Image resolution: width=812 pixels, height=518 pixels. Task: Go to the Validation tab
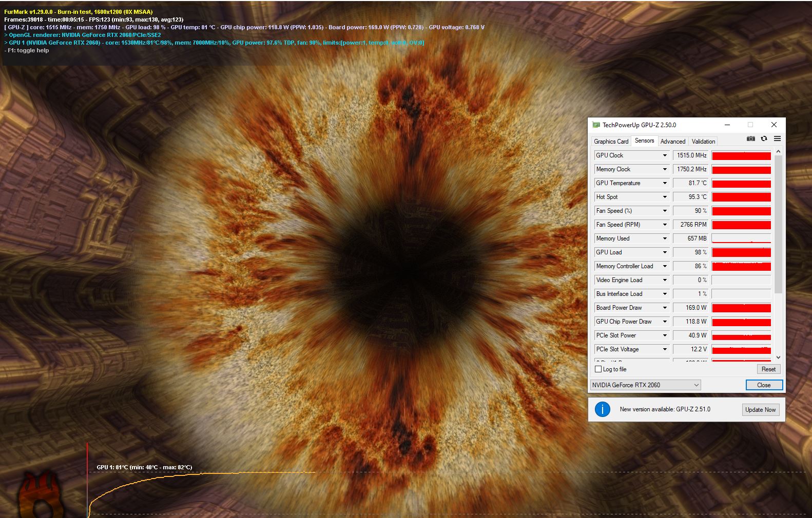click(x=703, y=142)
